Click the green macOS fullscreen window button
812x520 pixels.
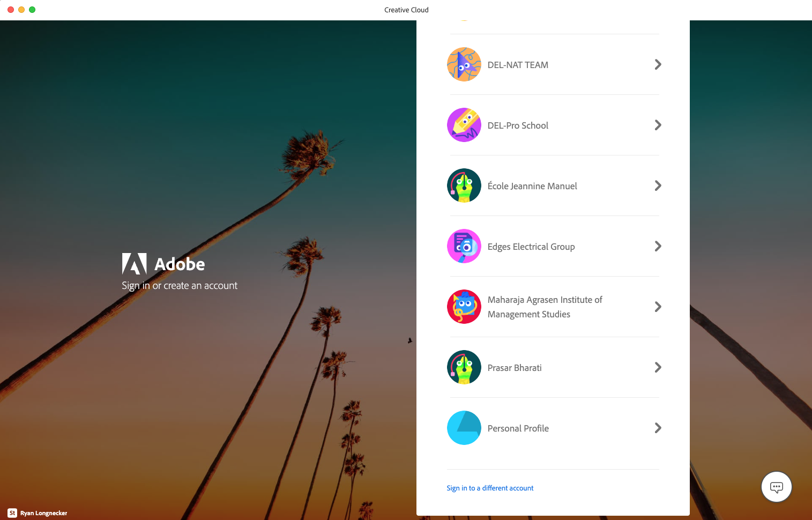tap(32, 10)
